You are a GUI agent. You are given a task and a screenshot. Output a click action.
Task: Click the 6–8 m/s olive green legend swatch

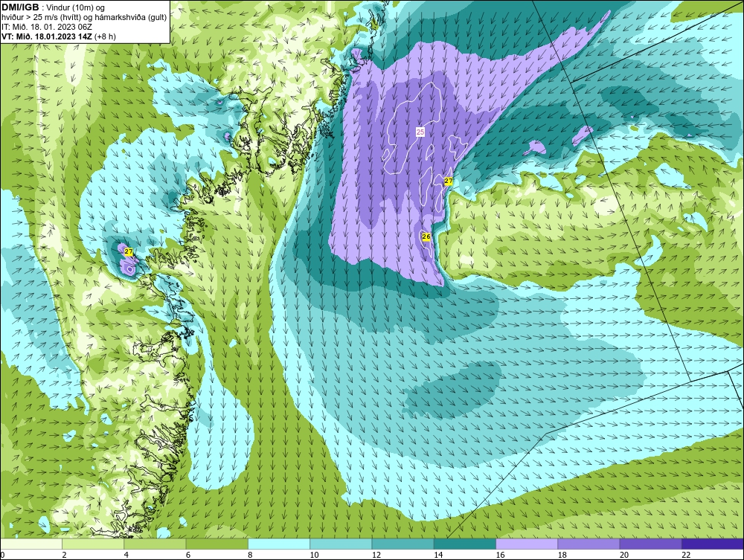[x=217, y=544]
